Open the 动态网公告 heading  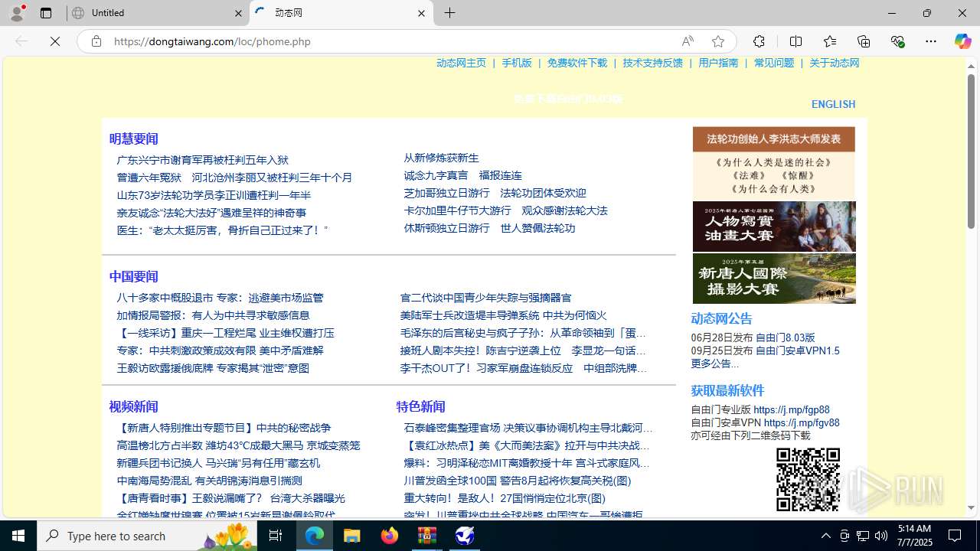point(721,318)
